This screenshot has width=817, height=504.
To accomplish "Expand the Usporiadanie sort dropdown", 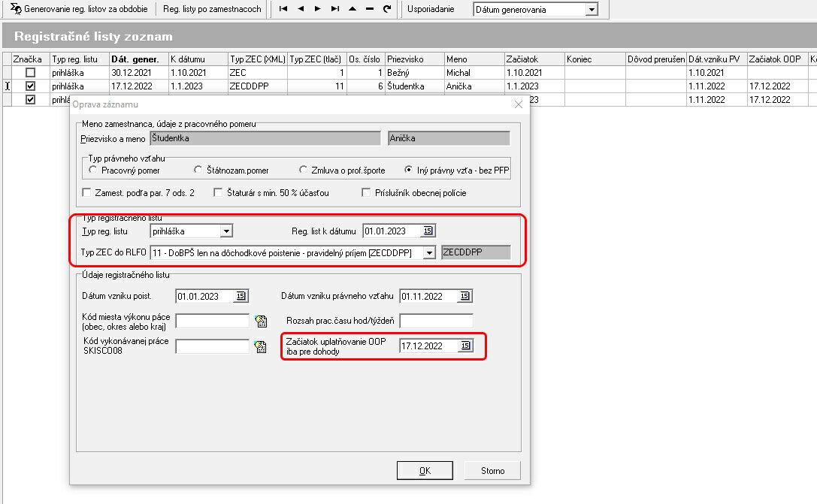I will point(591,10).
